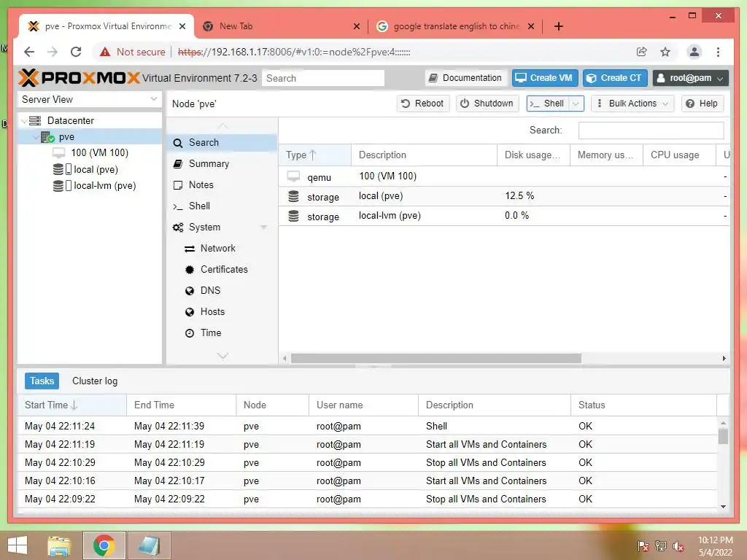Image resolution: width=747 pixels, height=560 pixels.
Task: Open the Summary menu item
Action: click(x=222, y=164)
